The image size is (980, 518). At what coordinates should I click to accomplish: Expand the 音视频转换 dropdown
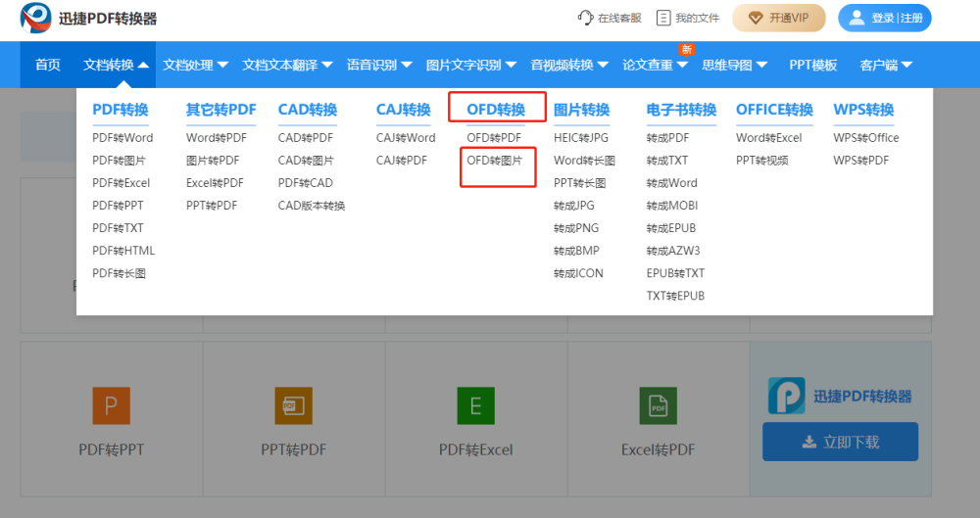569,65
